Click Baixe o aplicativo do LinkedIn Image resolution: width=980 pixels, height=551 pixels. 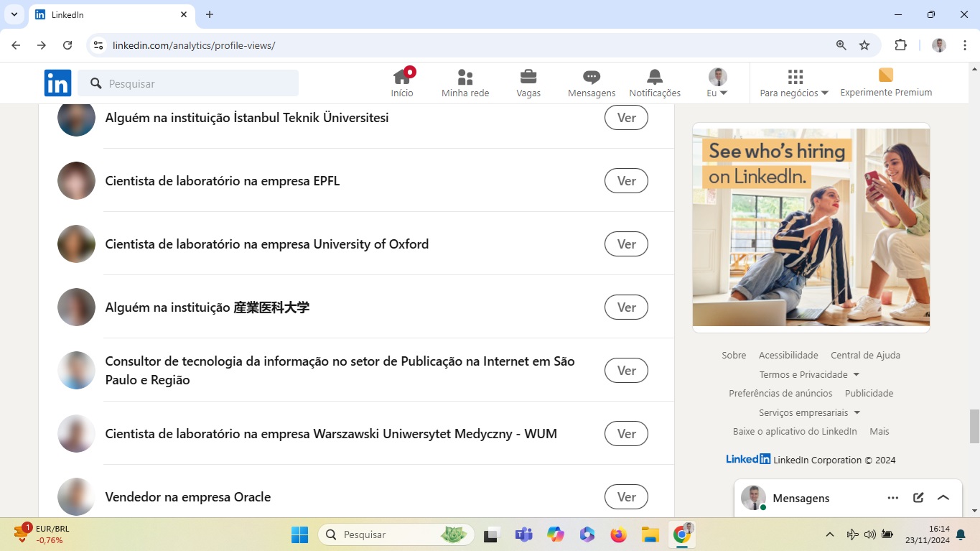(795, 431)
